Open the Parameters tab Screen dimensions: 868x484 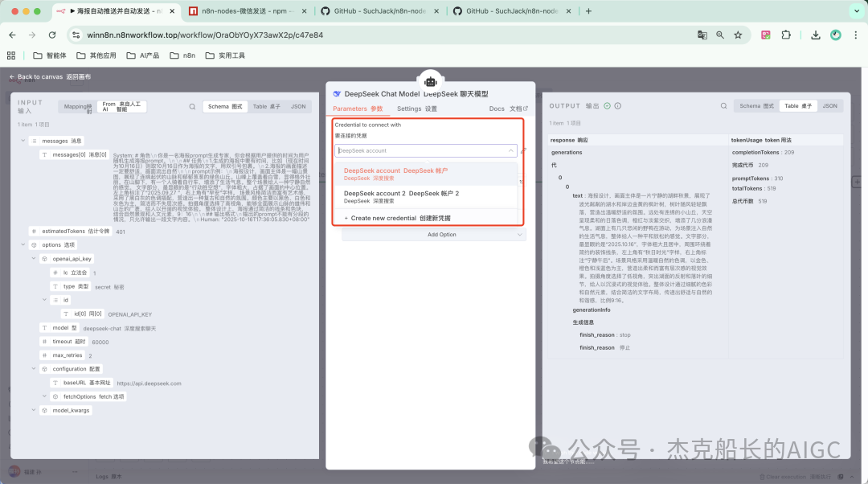[358, 109]
